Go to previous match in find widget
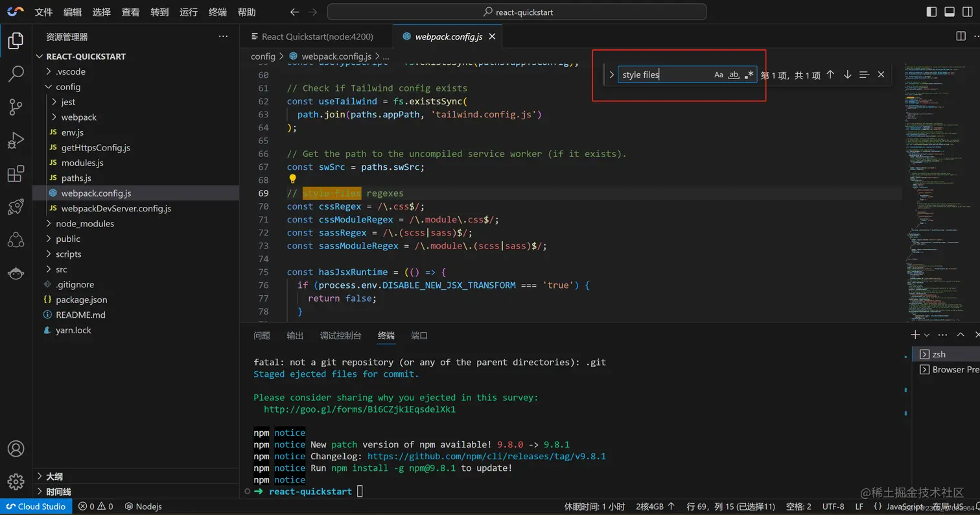This screenshot has width=980, height=515. click(830, 75)
